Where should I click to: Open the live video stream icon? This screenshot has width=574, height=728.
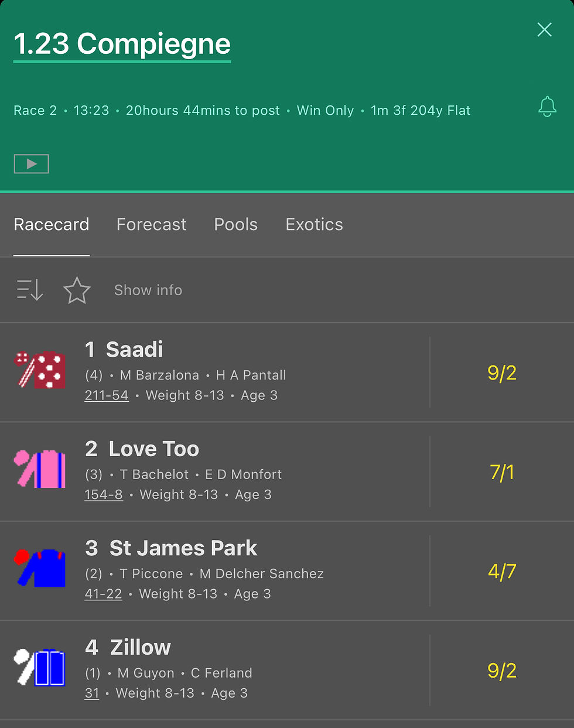click(x=31, y=164)
